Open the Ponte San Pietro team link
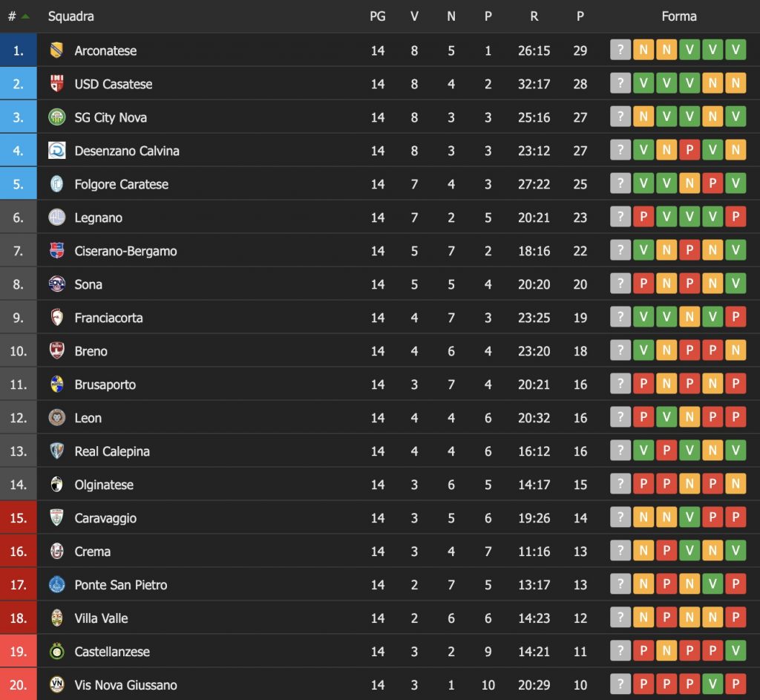 click(120, 585)
